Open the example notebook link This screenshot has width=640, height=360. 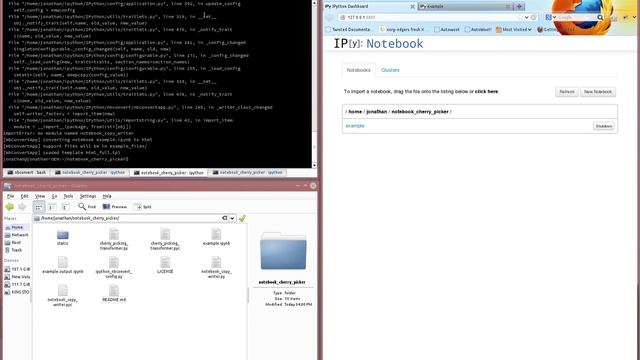355,126
